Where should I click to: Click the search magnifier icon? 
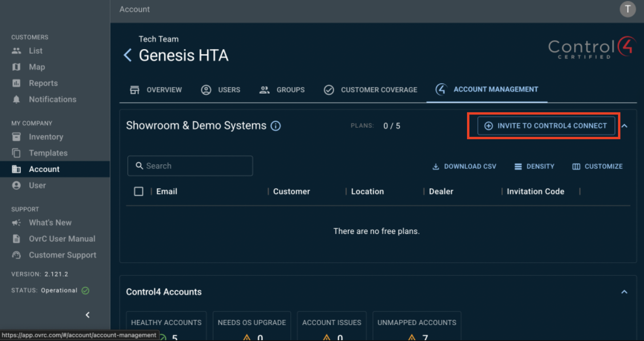139,166
